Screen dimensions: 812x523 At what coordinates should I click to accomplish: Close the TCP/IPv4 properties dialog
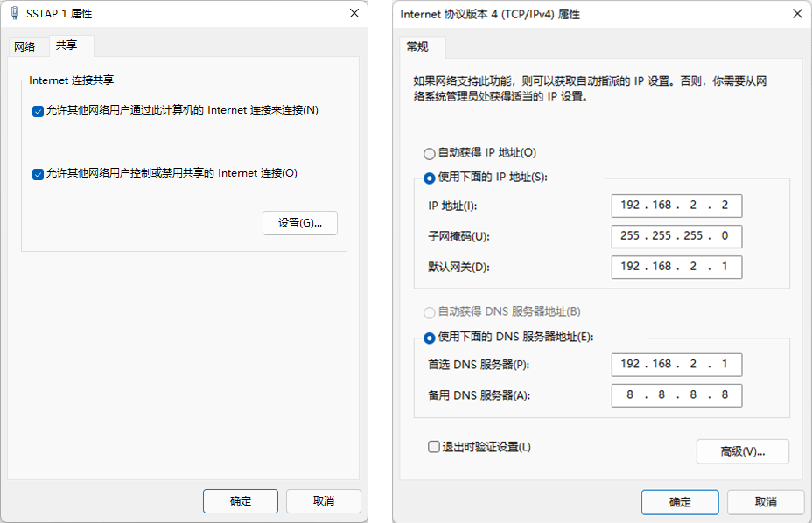point(797,14)
